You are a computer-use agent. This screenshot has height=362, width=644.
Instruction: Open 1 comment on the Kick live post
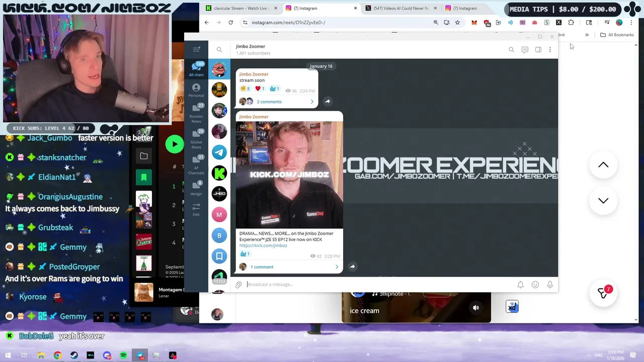pyautogui.click(x=289, y=267)
